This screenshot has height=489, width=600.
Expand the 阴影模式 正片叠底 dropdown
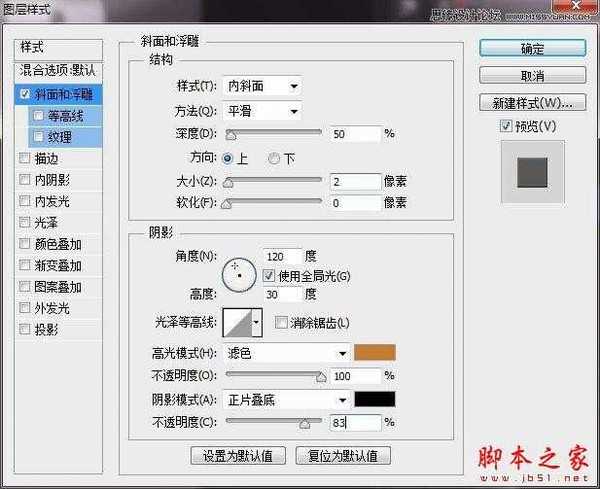coord(287,399)
